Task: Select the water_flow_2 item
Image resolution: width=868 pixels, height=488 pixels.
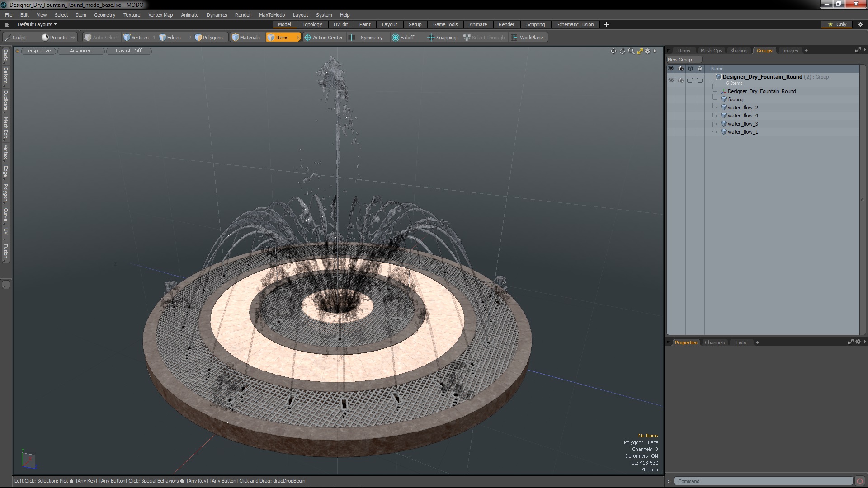Action: coord(743,108)
